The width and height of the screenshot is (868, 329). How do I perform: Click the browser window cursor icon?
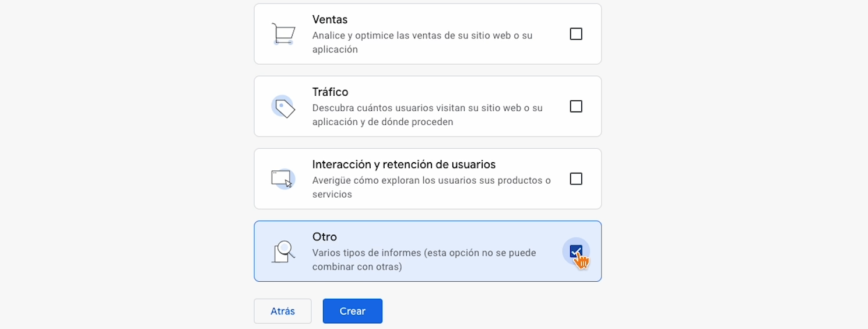[283, 178]
